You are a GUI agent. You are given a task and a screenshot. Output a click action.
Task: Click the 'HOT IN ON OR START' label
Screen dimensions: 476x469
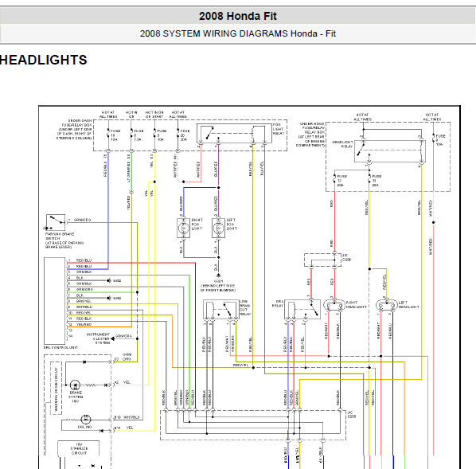click(154, 114)
